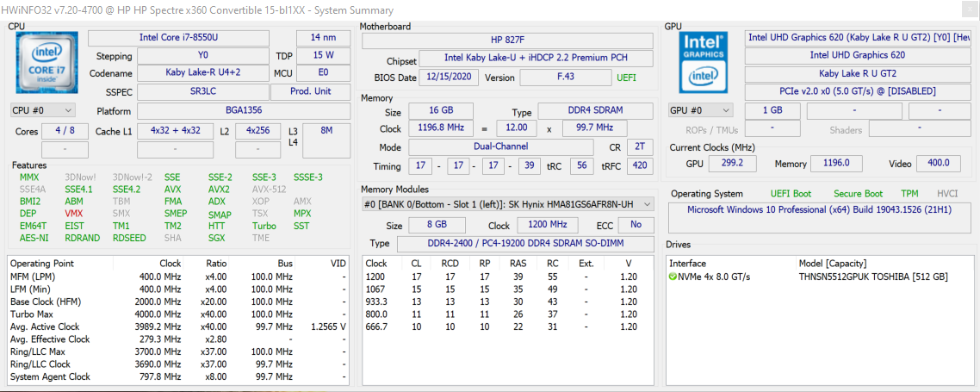980x392 pixels.
Task: Click the MCU E0 value
Action: [323, 73]
